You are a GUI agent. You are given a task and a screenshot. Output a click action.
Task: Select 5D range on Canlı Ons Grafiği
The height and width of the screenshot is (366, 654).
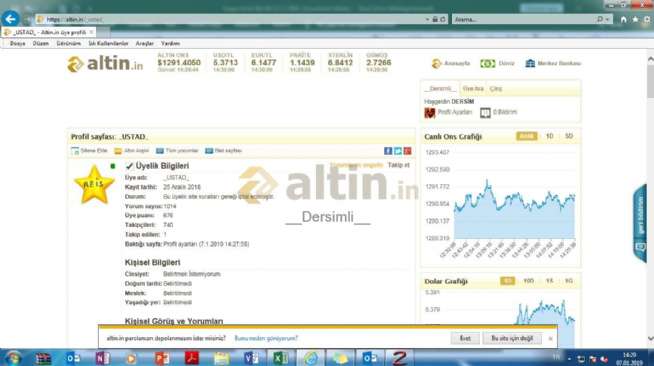[x=569, y=136]
